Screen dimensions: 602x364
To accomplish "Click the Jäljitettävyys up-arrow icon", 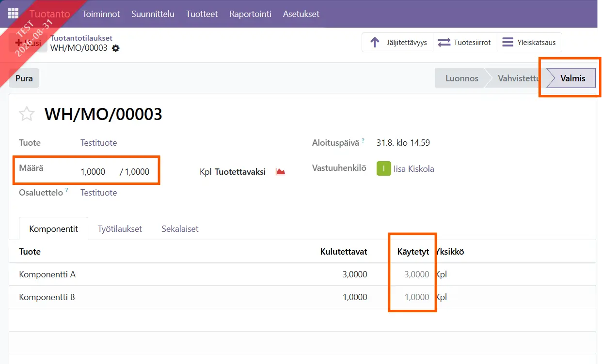I will tap(375, 43).
